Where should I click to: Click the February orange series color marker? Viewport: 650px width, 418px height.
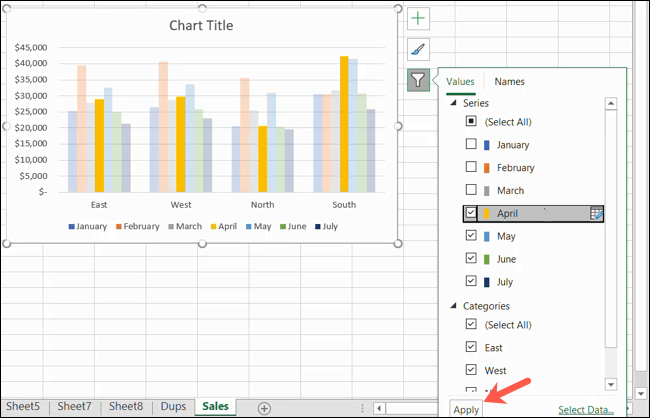[487, 168]
